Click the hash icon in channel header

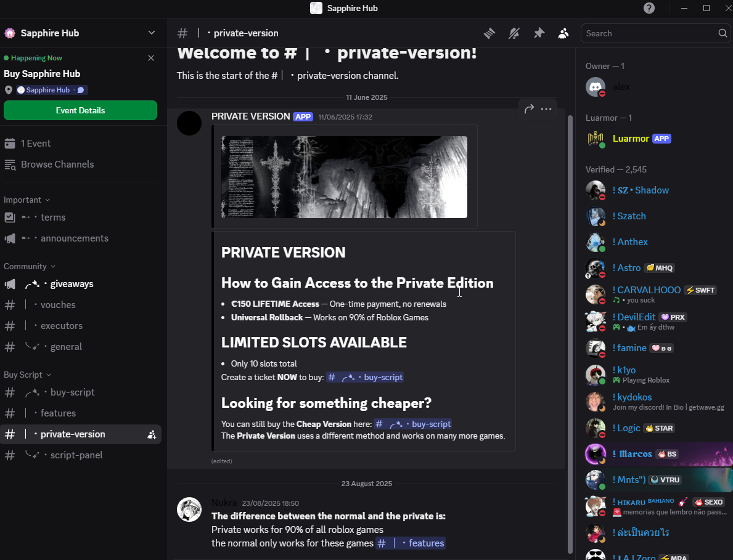[182, 33]
